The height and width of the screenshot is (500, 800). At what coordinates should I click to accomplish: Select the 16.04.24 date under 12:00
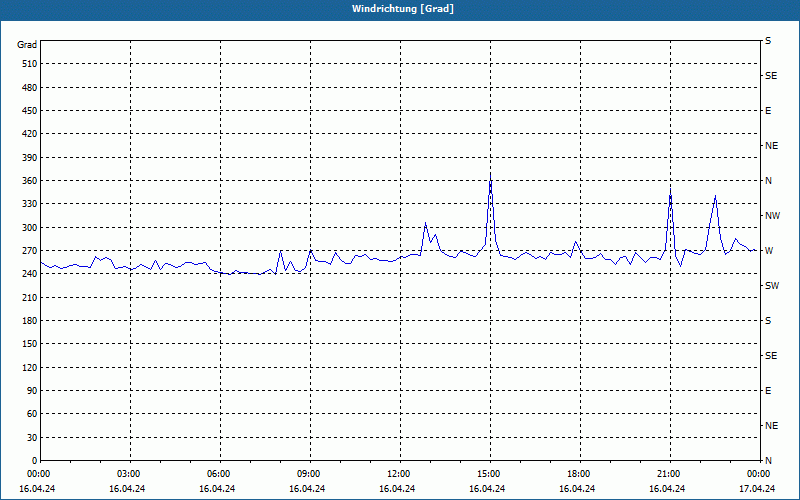click(x=397, y=489)
